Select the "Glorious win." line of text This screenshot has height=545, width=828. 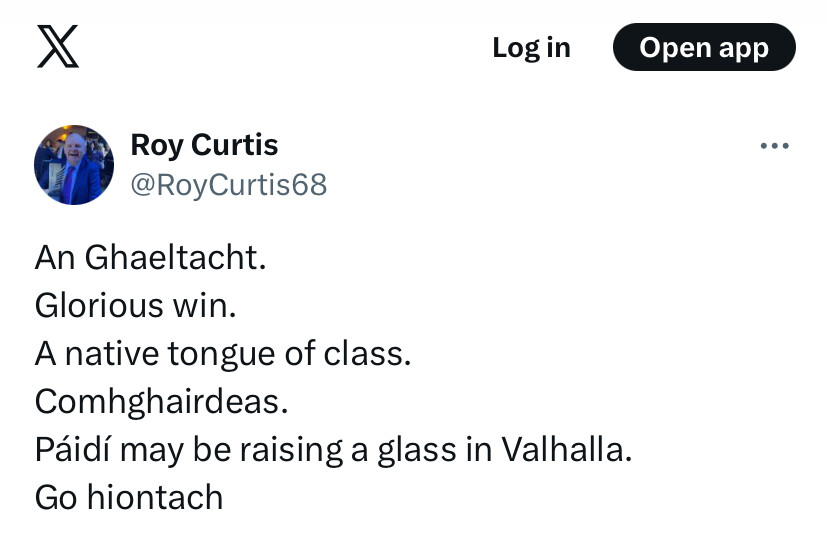click(135, 306)
